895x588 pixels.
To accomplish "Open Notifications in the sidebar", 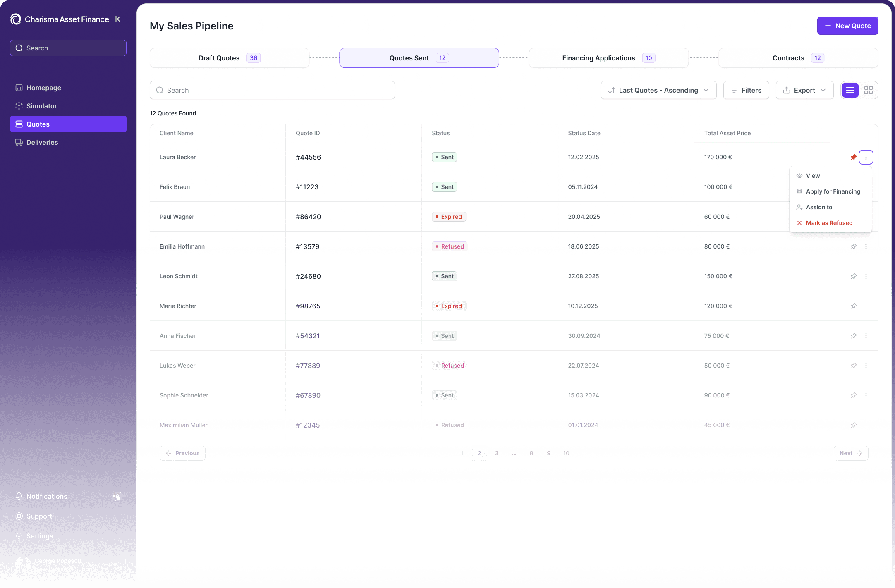I will tap(47, 496).
